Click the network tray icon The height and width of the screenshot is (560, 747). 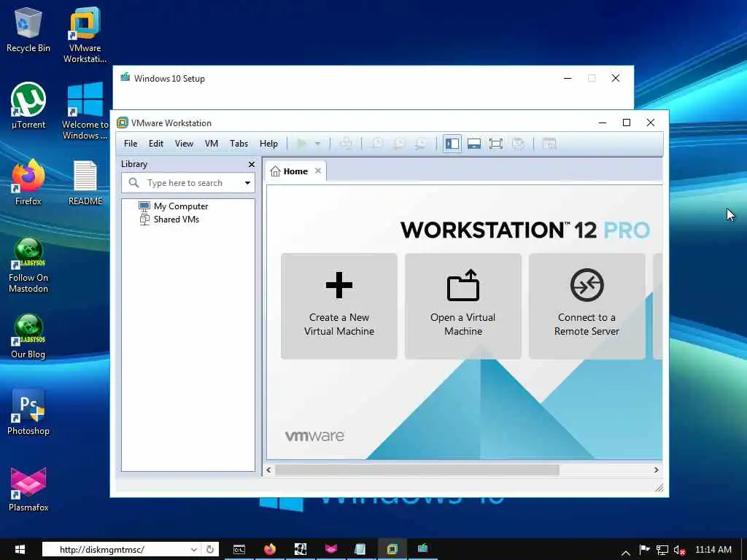pyautogui.click(x=662, y=550)
